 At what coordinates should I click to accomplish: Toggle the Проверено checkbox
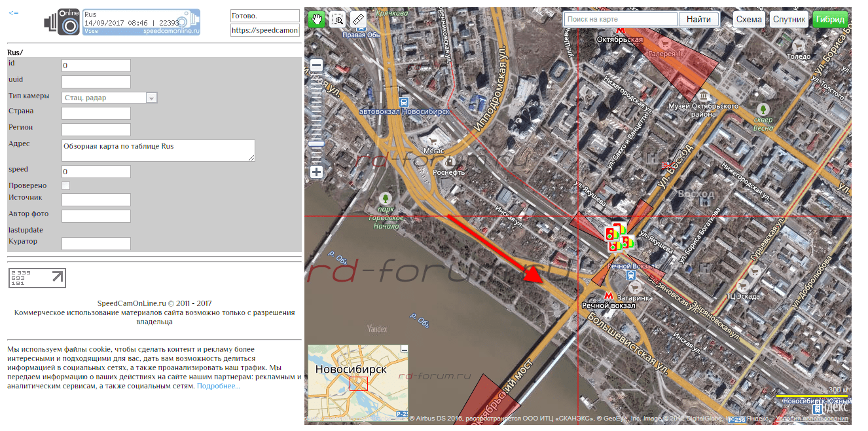(66, 186)
